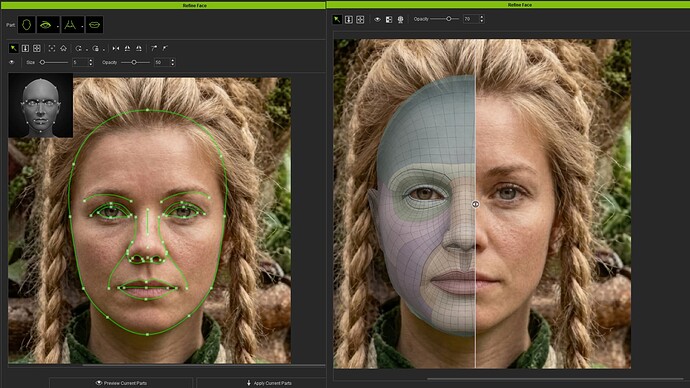Activate the arrow select tool in left panel
This screenshot has width=690, height=388.
14,48
